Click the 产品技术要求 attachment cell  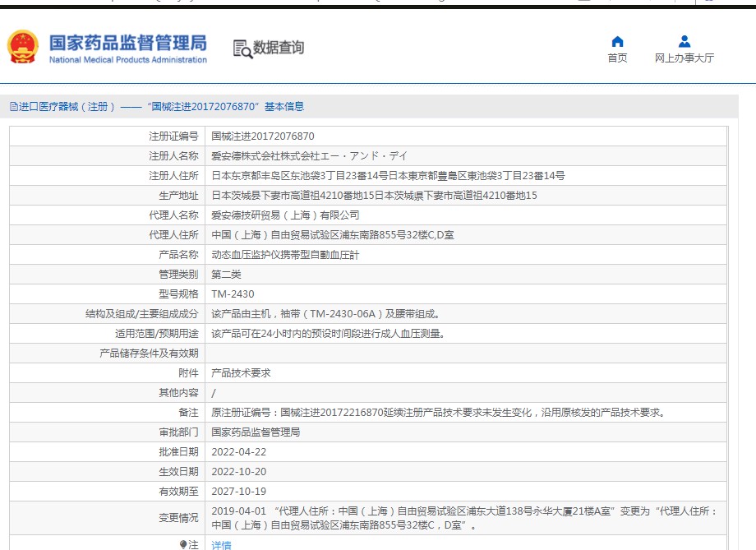click(x=241, y=373)
